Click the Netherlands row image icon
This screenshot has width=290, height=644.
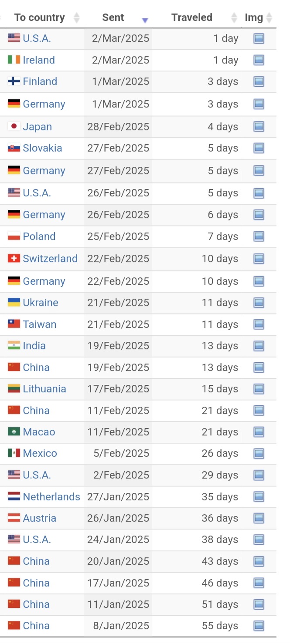tap(259, 497)
